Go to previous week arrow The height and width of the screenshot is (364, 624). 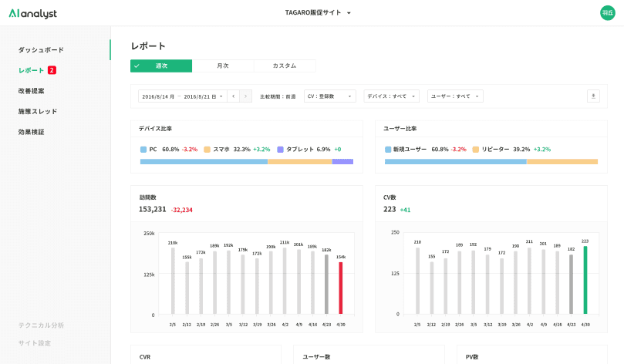tap(233, 96)
